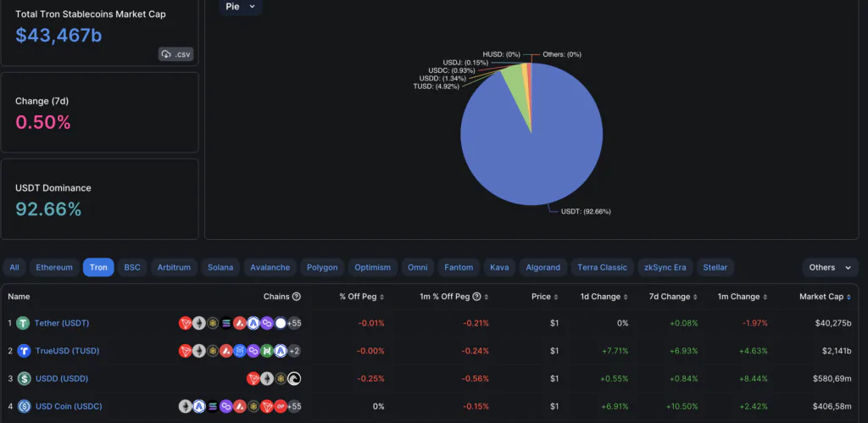Click the USDC: (0.93%) pie label

click(451, 71)
